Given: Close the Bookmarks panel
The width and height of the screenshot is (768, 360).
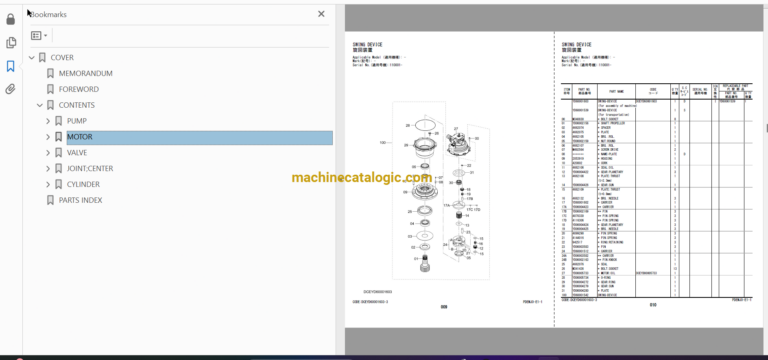Looking at the screenshot, I should [321, 14].
